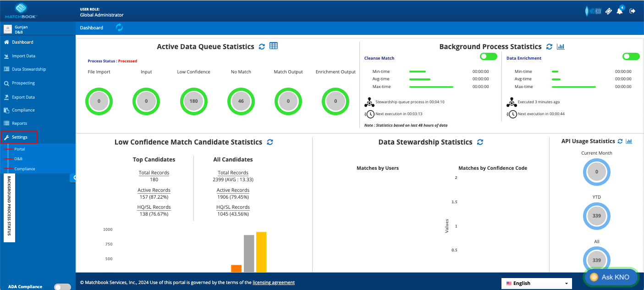Open Import Data in sidebar
644x290 pixels.
click(x=23, y=56)
